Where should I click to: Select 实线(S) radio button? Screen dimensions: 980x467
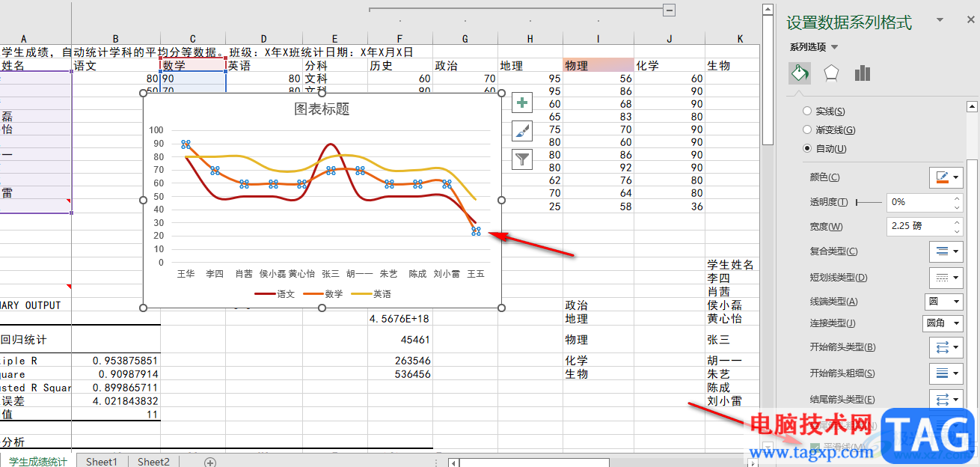pos(807,111)
